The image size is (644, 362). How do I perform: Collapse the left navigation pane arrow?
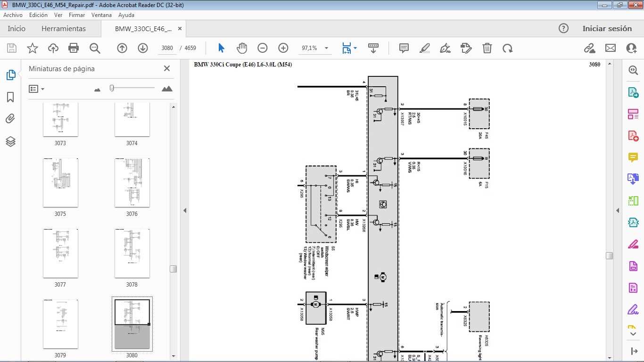click(185, 210)
